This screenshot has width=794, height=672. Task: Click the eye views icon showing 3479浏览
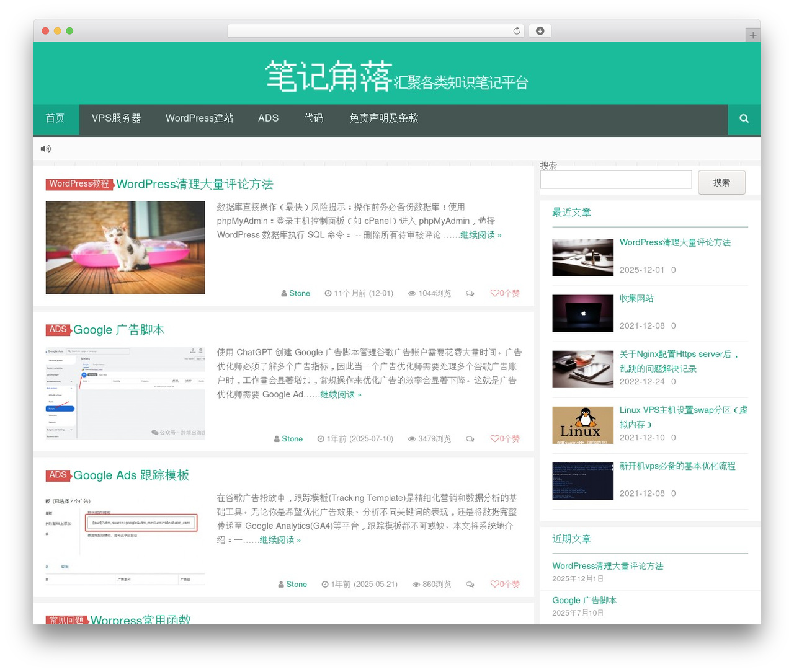[411, 439]
